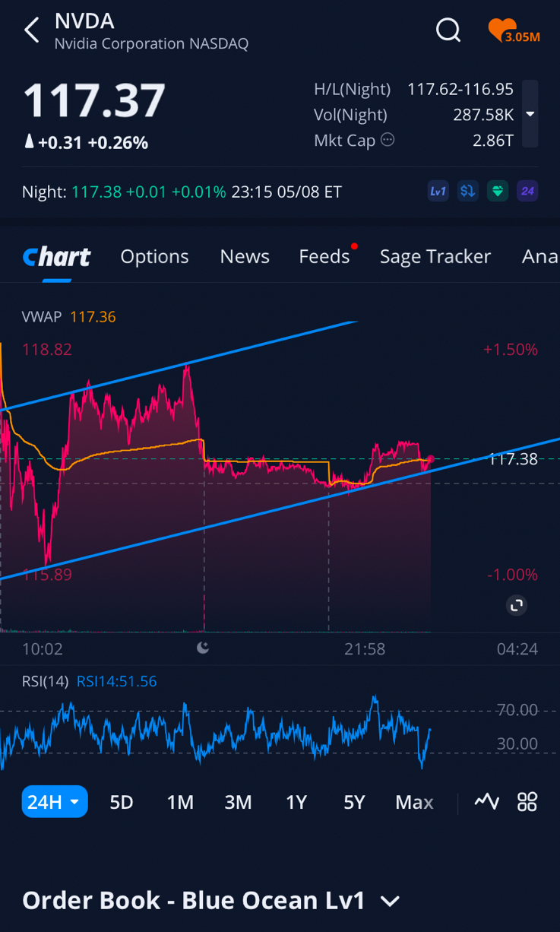The height and width of the screenshot is (932, 560).
Task: Tap the 117.38 current price axis label
Action: pos(513,458)
